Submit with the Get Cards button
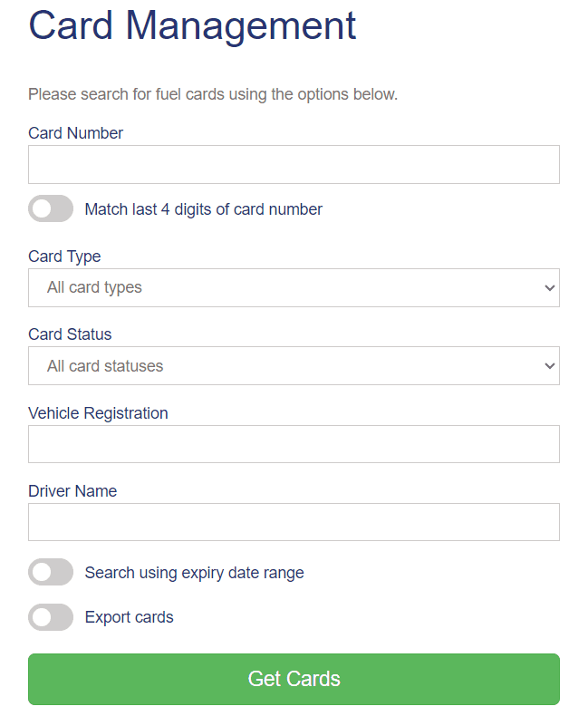This screenshot has height=716, width=588. click(294, 679)
